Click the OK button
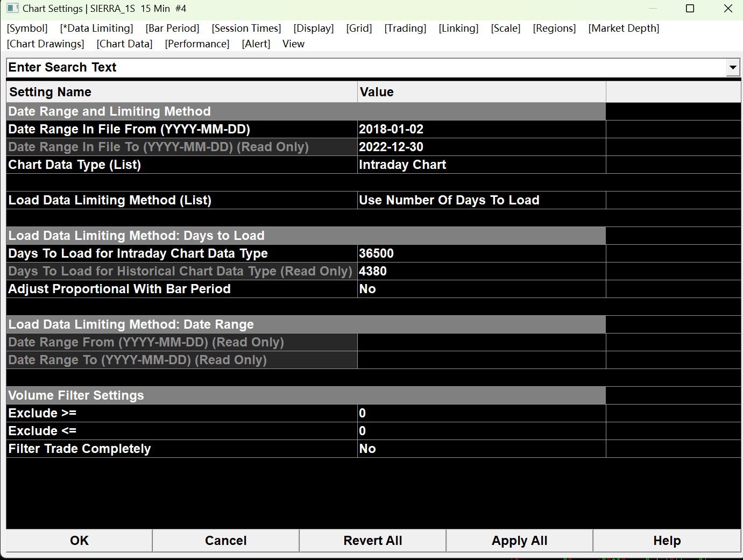The height and width of the screenshot is (560, 743). click(x=80, y=541)
